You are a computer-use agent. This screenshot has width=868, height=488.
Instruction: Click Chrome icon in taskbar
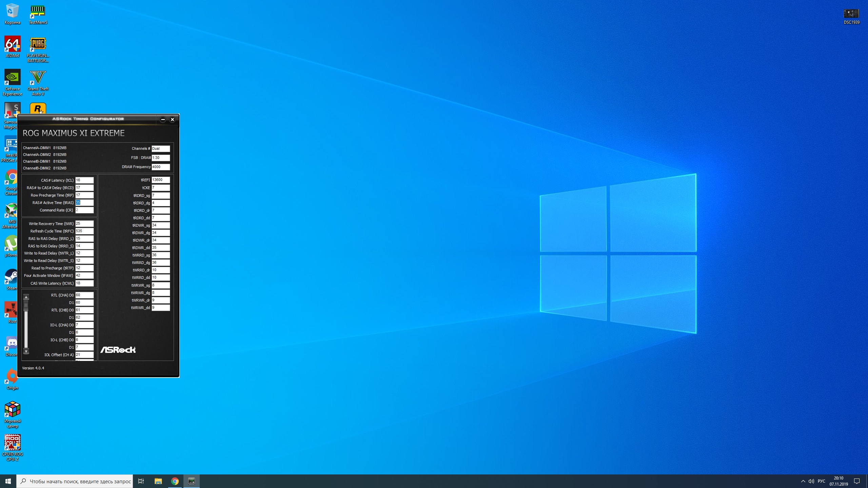pos(175,481)
